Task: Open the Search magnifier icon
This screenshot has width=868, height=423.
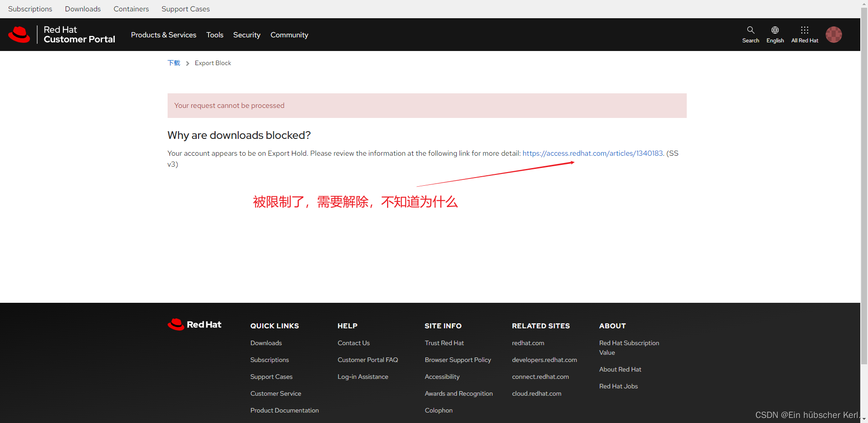Action: [x=751, y=30]
